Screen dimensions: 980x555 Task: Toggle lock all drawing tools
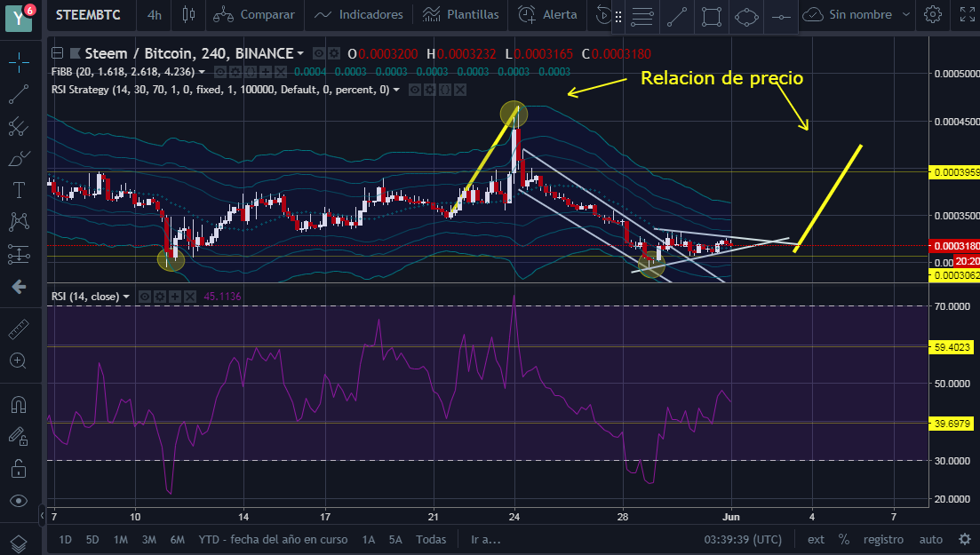click(x=19, y=468)
